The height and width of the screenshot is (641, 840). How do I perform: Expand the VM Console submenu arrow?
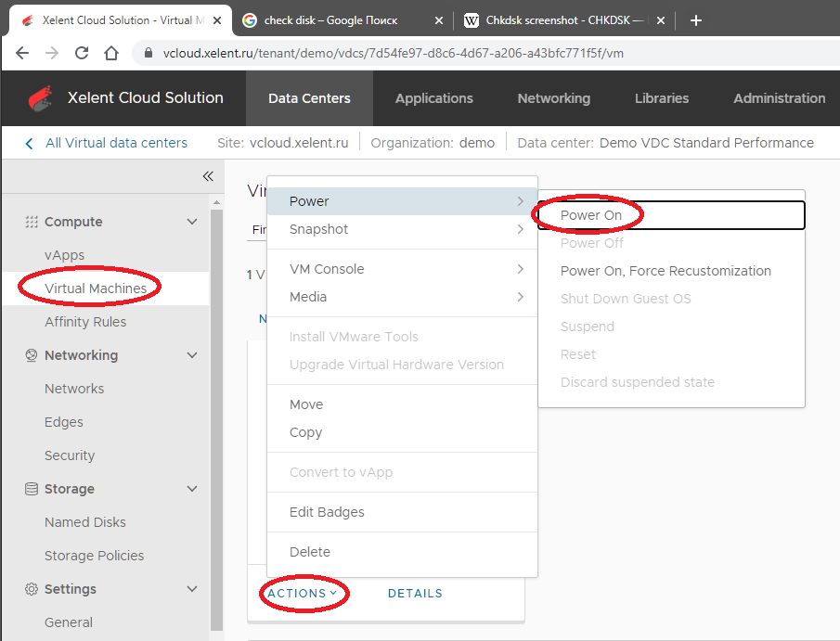coord(520,269)
